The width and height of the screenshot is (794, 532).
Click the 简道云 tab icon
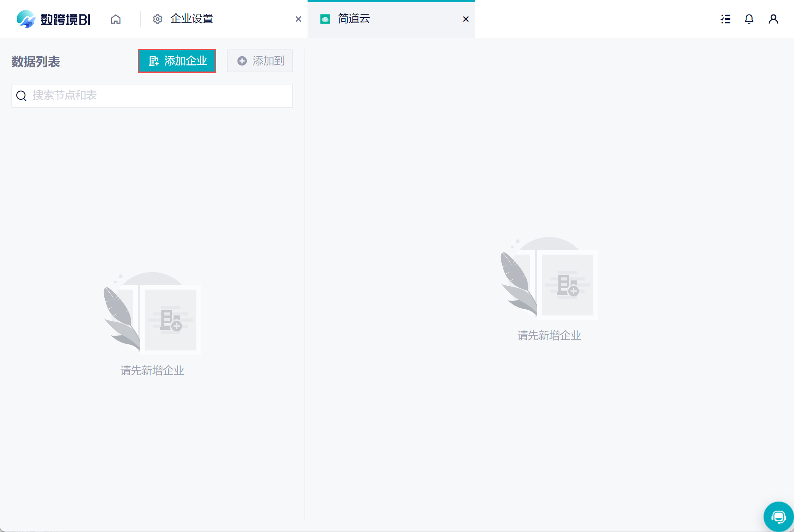325,19
